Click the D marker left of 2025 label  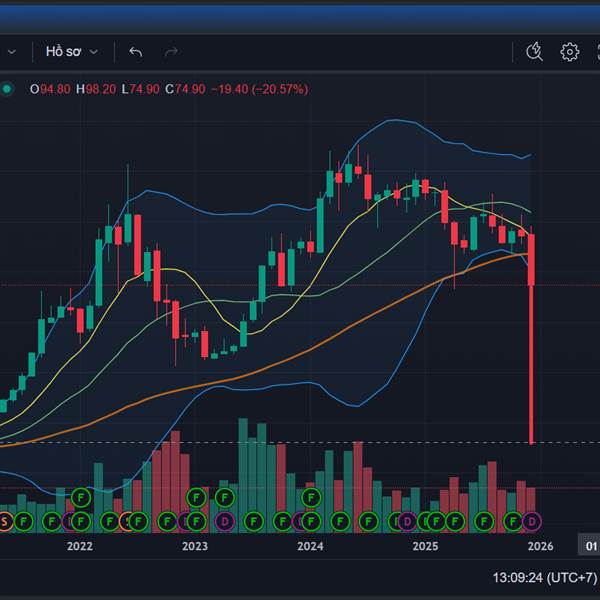pyautogui.click(x=406, y=521)
